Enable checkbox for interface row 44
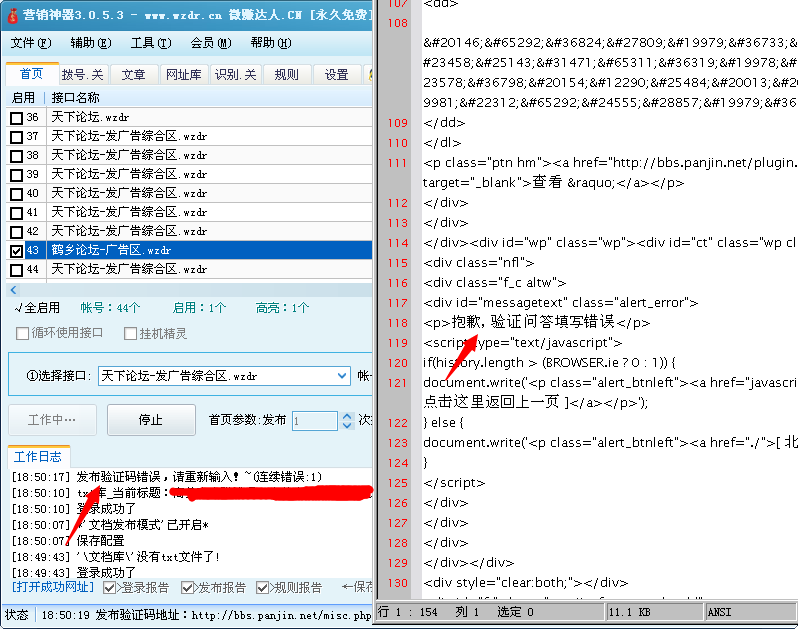 coord(16,270)
